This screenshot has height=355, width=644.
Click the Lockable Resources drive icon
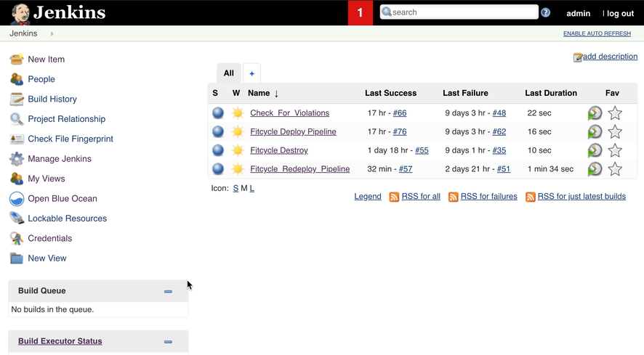(17, 219)
